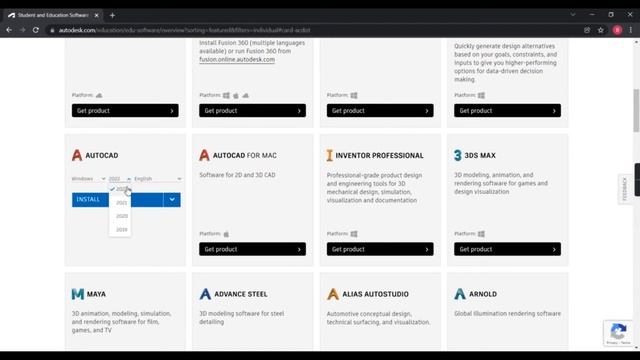Select the checked 2022 version option
The image size is (640, 360).
pos(120,189)
